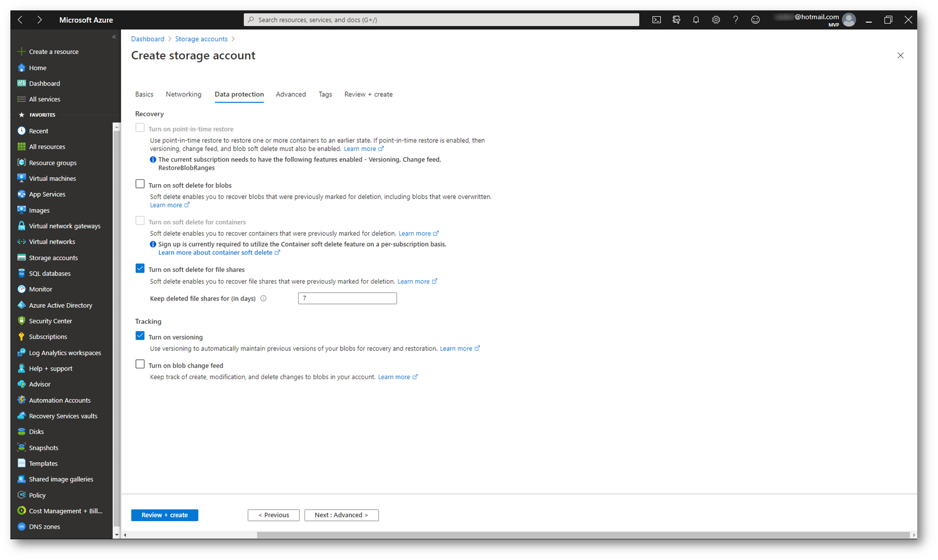Click the Security Center shield icon

click(x=21, y=321)
